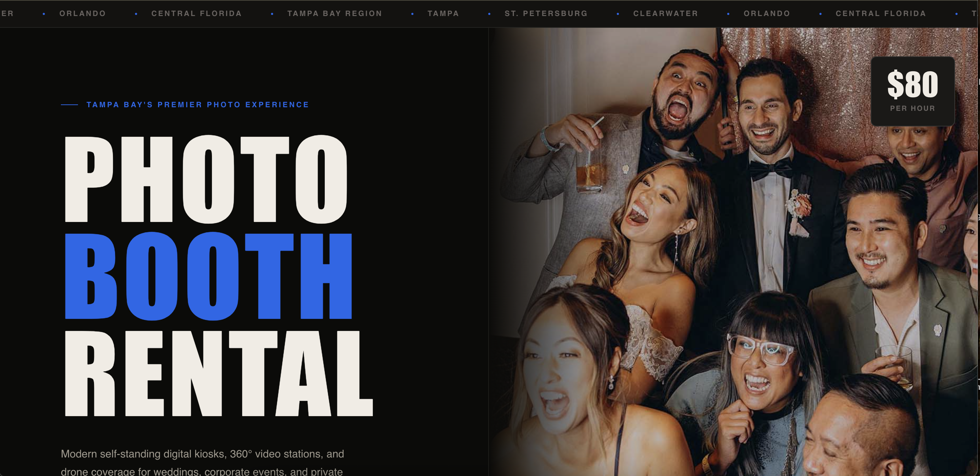
Task: Click CLEARWATER in the scrolling location bar
Action: pos(665,13)
